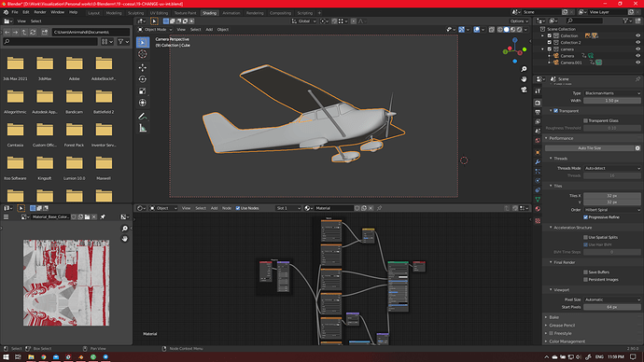The image size is (644, 362).
Task: Select the Annotate tool
Action: tap(143, 117)
